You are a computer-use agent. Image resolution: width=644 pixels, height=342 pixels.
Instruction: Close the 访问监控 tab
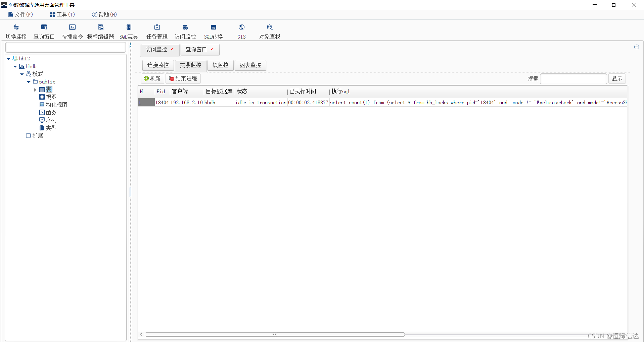[172, 49]
